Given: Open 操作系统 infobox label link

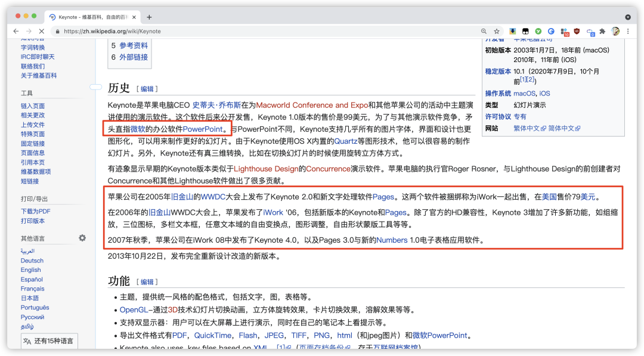Looking at the screenshot, I should [498, 94].
